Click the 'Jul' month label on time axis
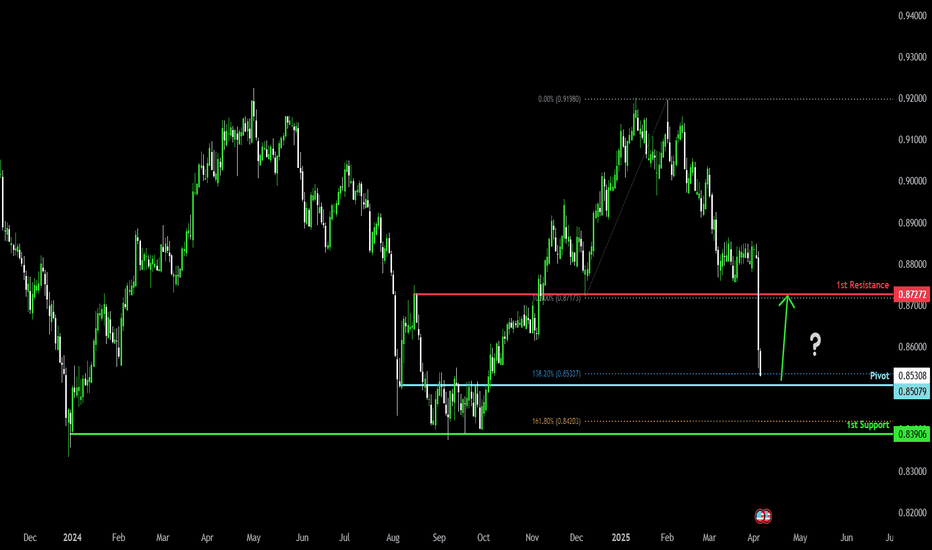This screenshot has width=932, height=550. pos(344,538)
